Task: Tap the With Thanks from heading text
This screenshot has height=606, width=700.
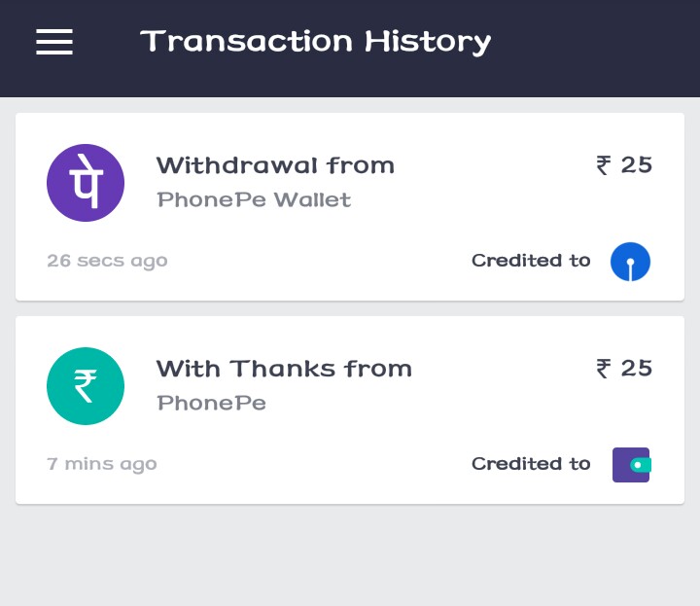Action: 284,369
